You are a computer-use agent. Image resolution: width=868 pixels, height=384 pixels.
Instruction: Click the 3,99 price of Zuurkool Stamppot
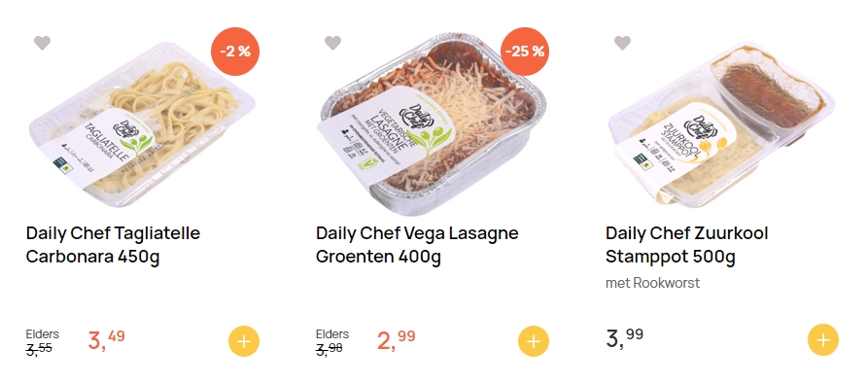click(x=624, y=338)
